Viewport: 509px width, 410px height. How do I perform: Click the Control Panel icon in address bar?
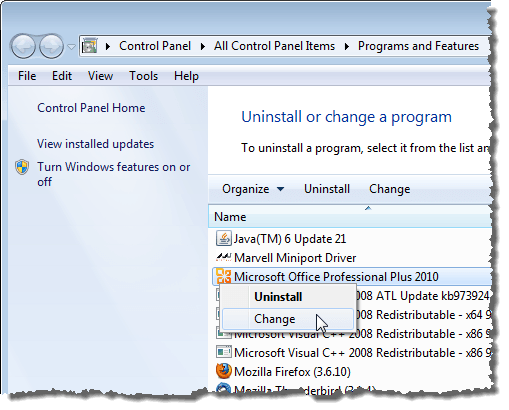tap(90, 46)
